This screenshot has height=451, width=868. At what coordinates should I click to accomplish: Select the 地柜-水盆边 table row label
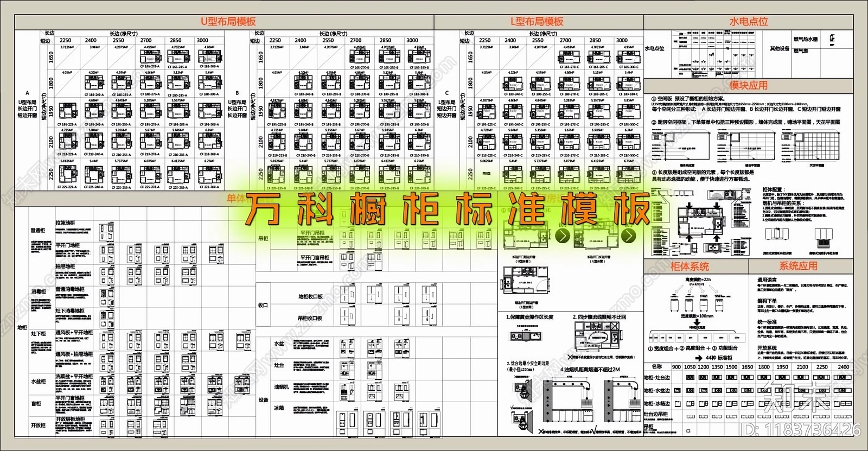tap(656, 391)
